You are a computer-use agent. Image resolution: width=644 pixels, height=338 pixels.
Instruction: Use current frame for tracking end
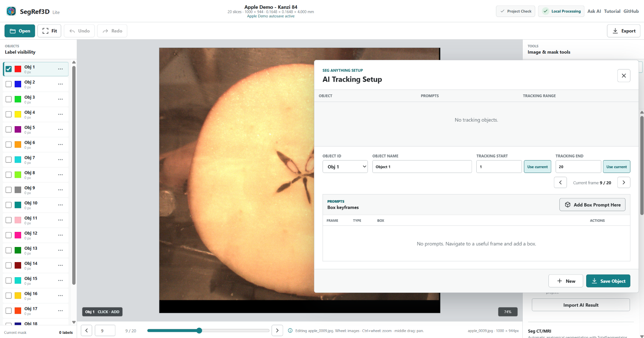coord(617,167)
